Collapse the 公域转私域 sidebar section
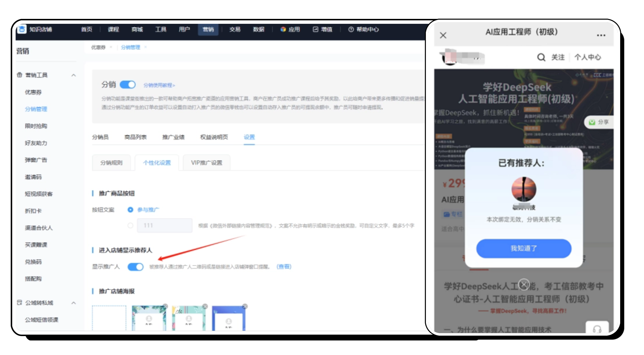644x355 pixels. coord(74,303)
